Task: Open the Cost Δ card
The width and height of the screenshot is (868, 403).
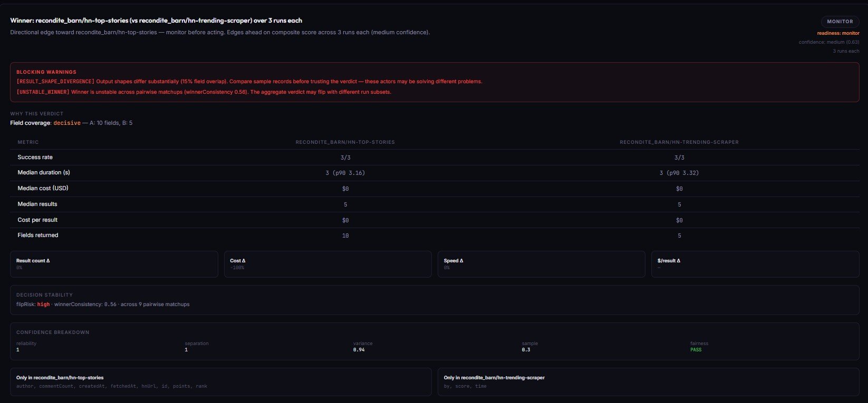Action: [327, 264]
